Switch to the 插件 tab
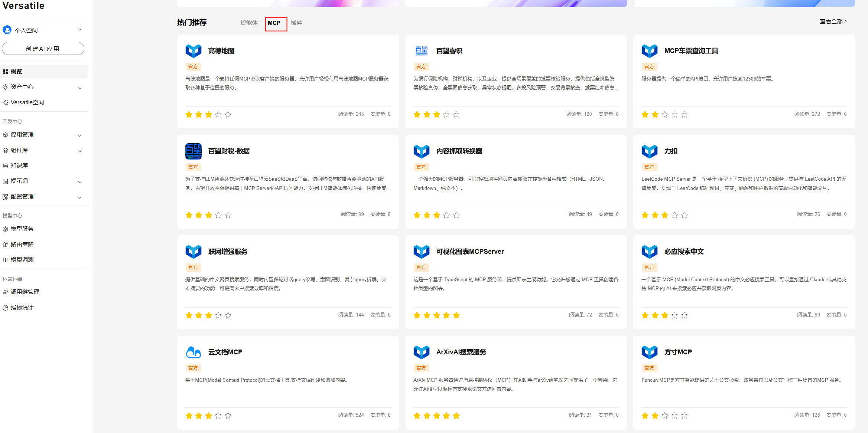The height and width of the screenshot is (433, 868). coord(296,23)
